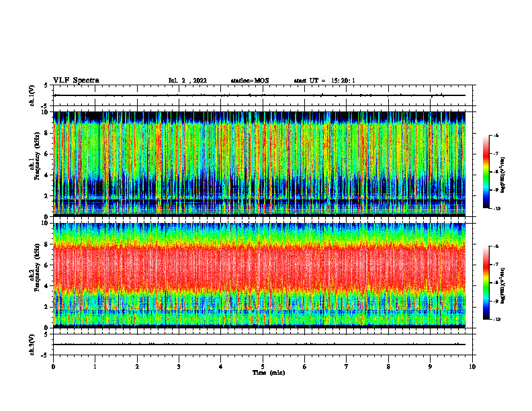
Task: Click the ch.3 voltage waveform strip
Action: coord(259,345)
